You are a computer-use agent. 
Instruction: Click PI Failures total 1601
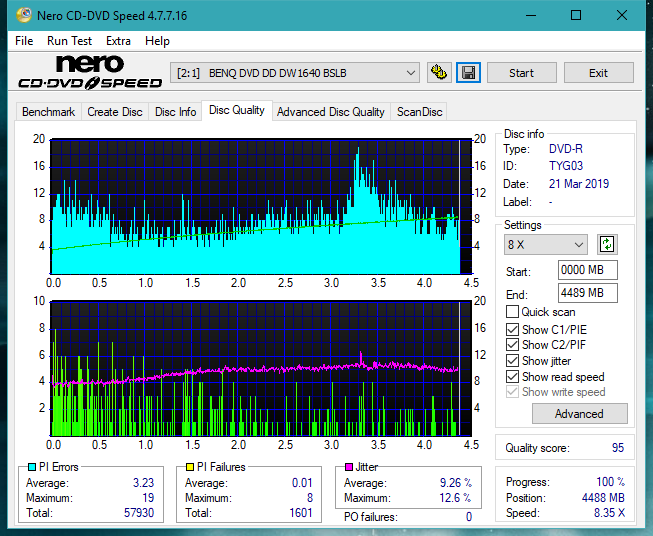click(301, 513)
